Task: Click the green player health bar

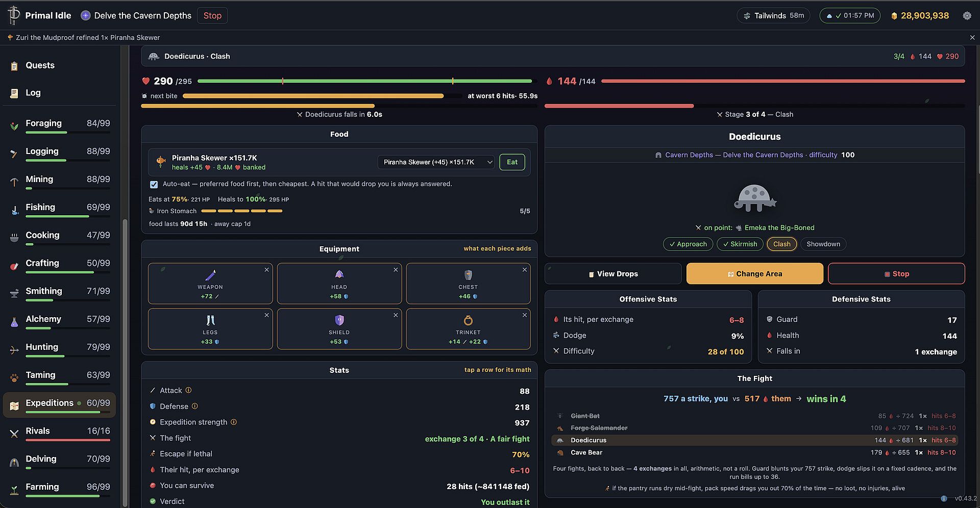Action: [364, 81]
